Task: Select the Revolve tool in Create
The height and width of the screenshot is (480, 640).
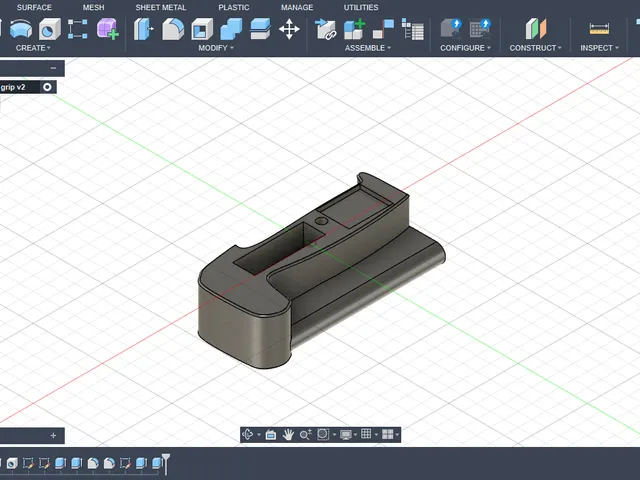Action: coord(20,29)
